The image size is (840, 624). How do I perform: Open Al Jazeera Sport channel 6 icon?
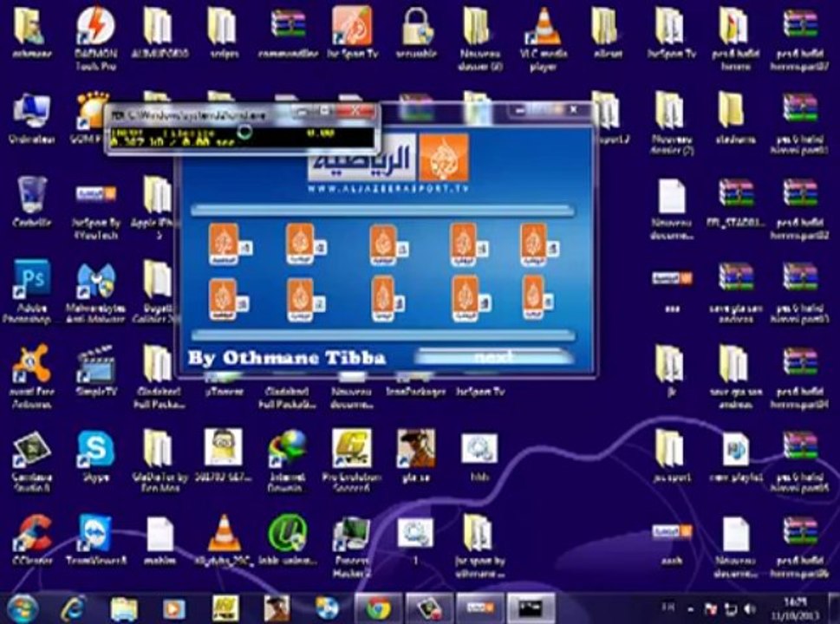point(229,300)
